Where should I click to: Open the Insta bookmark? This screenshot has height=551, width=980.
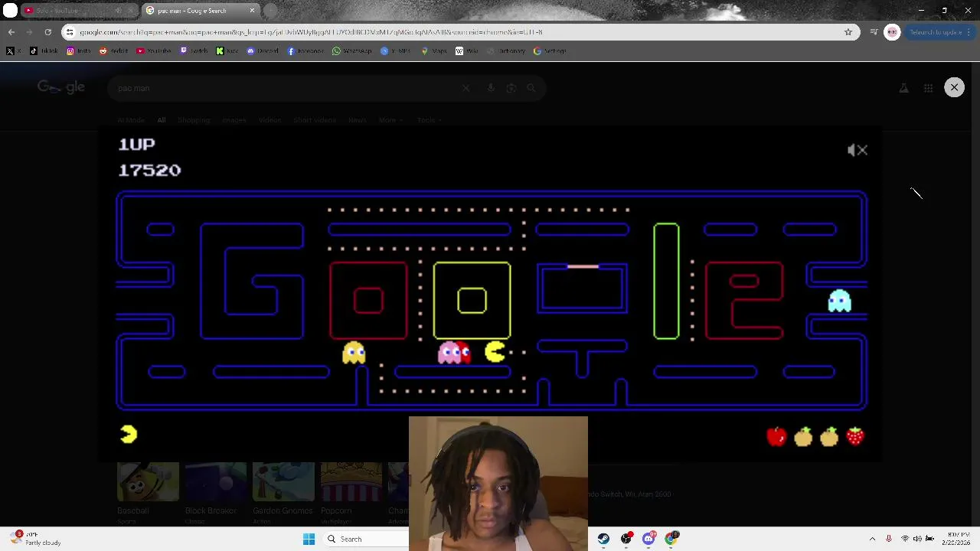pos(78,51)
